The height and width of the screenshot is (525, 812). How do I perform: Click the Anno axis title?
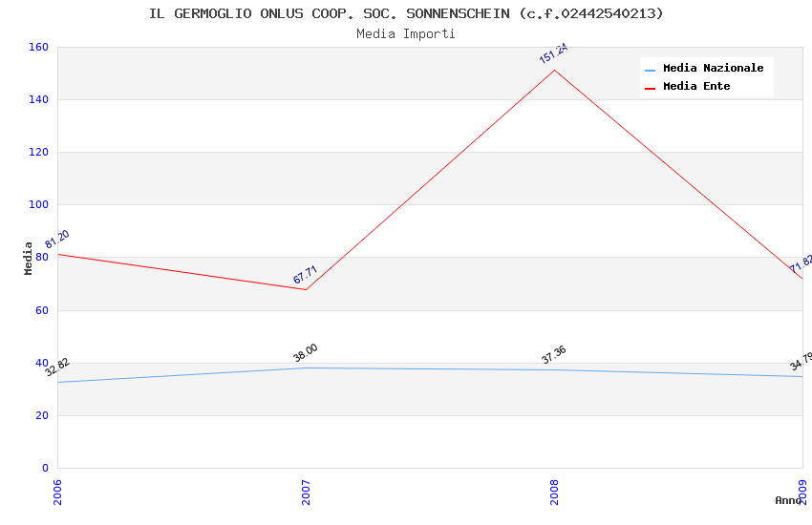[x=788, y=500]
